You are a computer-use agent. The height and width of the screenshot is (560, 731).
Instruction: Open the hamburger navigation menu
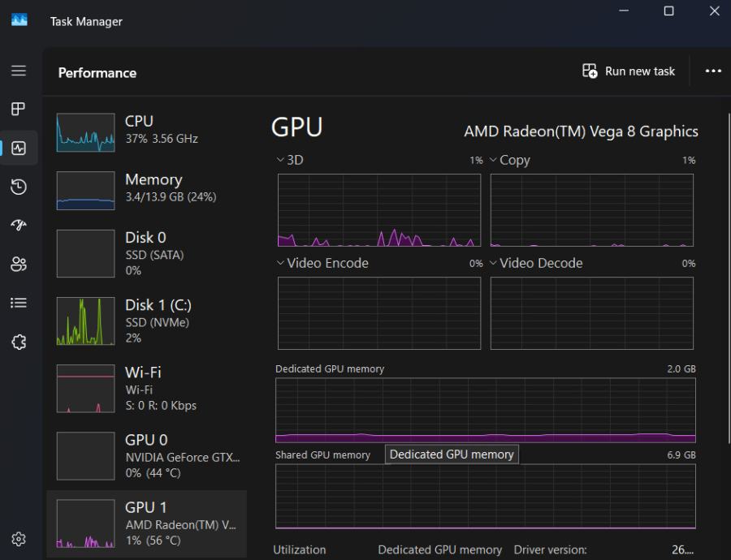tap(19, 71)
